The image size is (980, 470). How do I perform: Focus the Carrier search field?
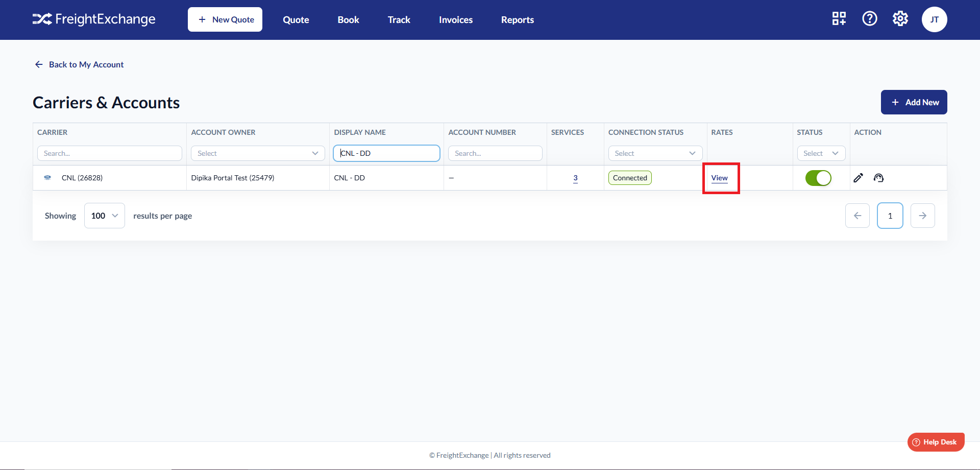pos(110,153)
